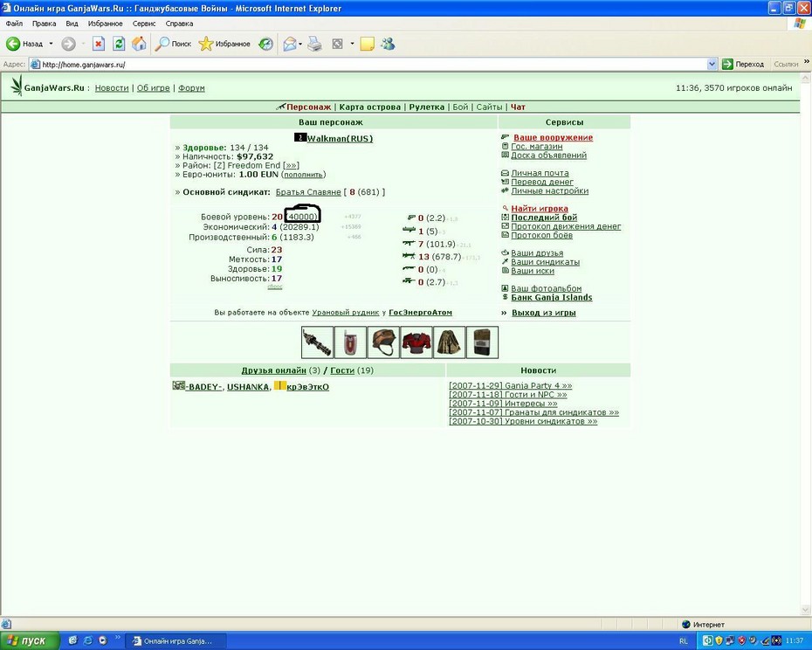Screen dimensions: 812x650
Task: Click the camouflage cloak item thumbnail
Action: point(449,342)
